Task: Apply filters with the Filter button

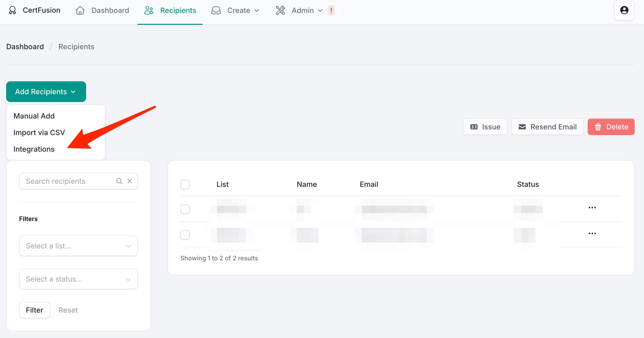Action: coord(35,310)
